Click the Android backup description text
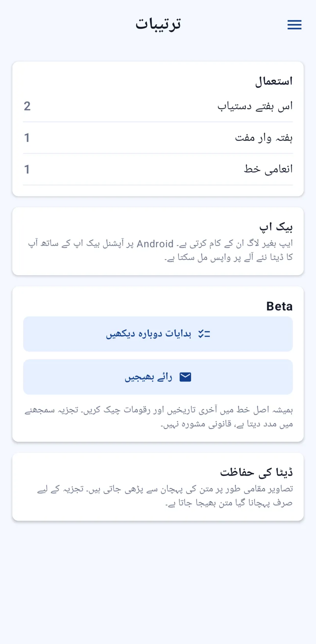 (x=160, y=251)
